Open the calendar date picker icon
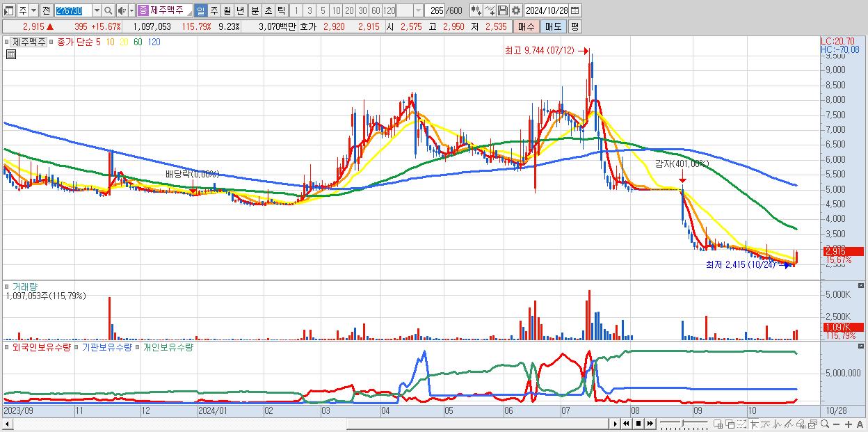The image size is (868, 432). click(575, 10)
